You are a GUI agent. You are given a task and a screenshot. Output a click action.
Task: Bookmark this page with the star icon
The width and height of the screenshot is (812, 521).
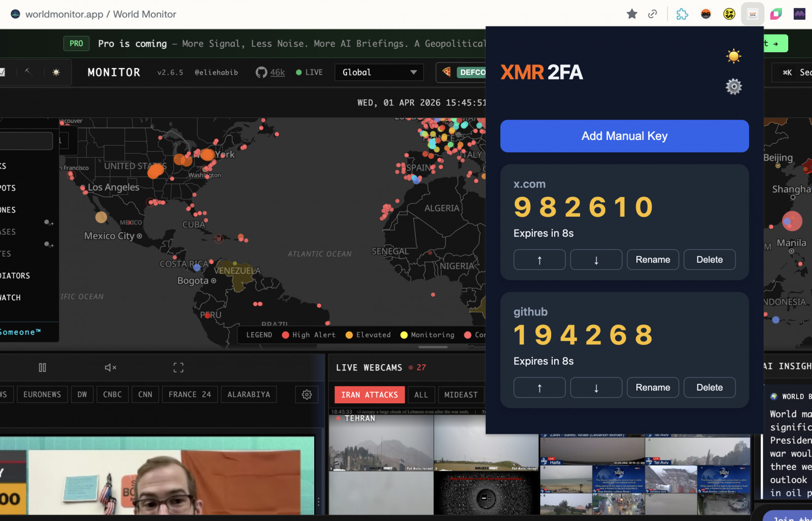[x=632, y=14]
